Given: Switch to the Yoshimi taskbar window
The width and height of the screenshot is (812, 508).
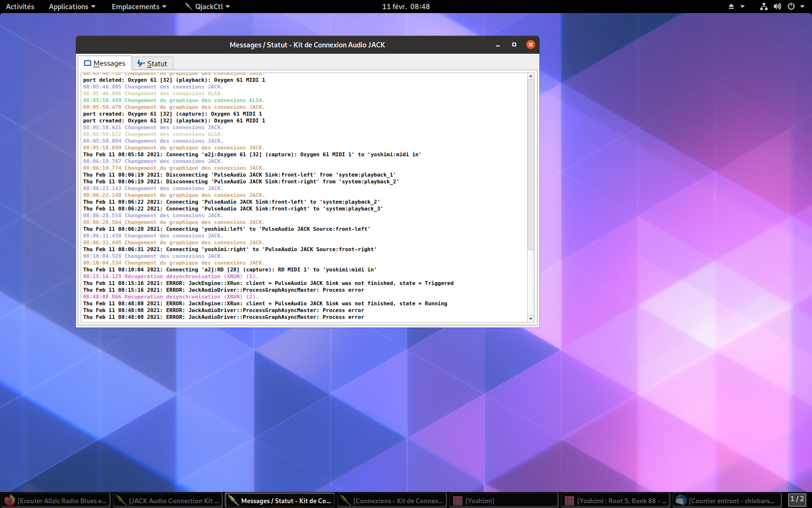Looking at the screenshot, I should [x=504, y=501].
